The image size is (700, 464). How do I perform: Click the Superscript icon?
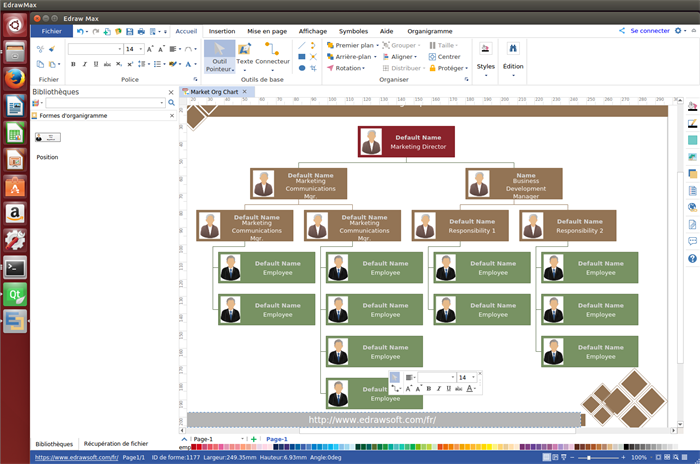click(130, 64)
